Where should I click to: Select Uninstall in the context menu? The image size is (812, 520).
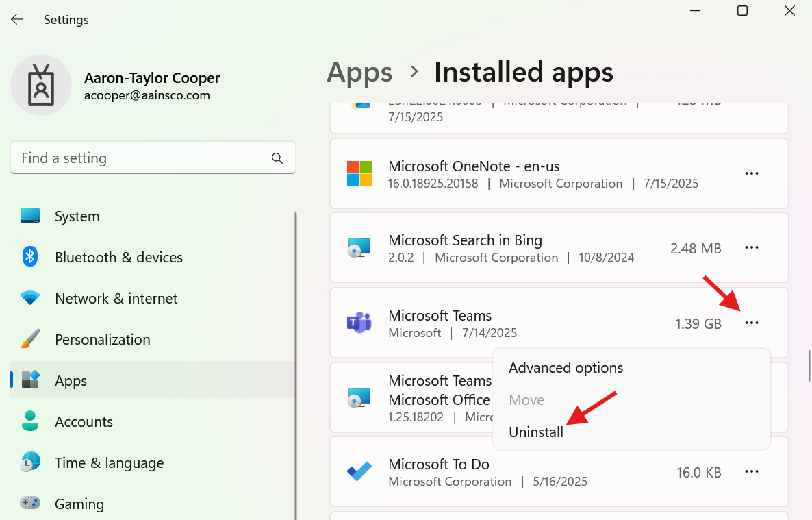pos(536,432)
